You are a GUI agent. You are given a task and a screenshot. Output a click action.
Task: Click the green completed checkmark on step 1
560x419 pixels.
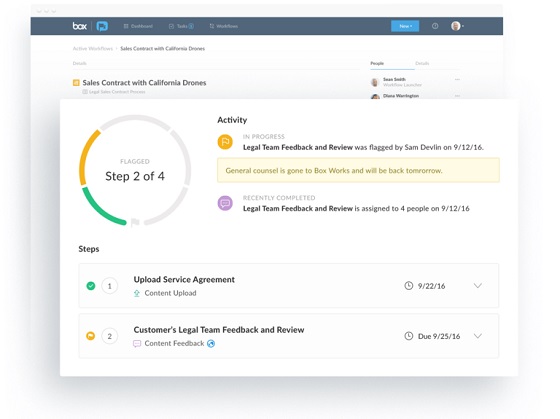[91, 286]
